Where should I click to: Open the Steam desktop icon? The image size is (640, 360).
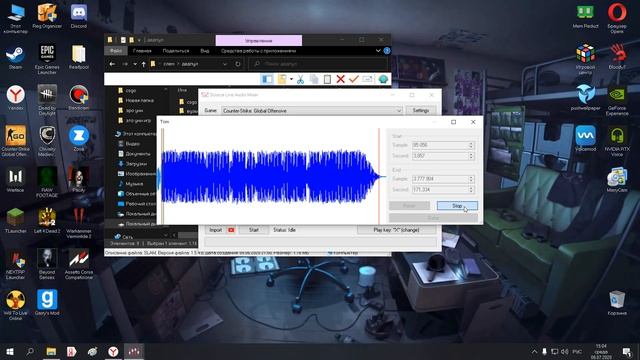point(15,58)
